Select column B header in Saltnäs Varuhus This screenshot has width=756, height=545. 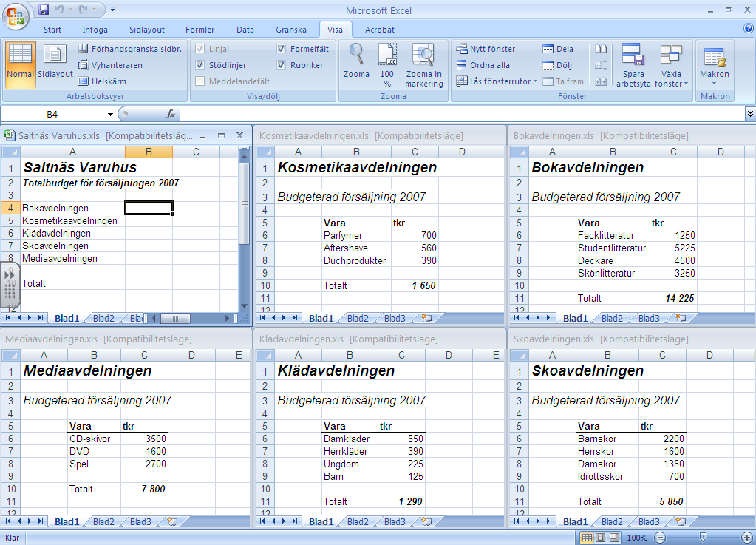[149, 152]
